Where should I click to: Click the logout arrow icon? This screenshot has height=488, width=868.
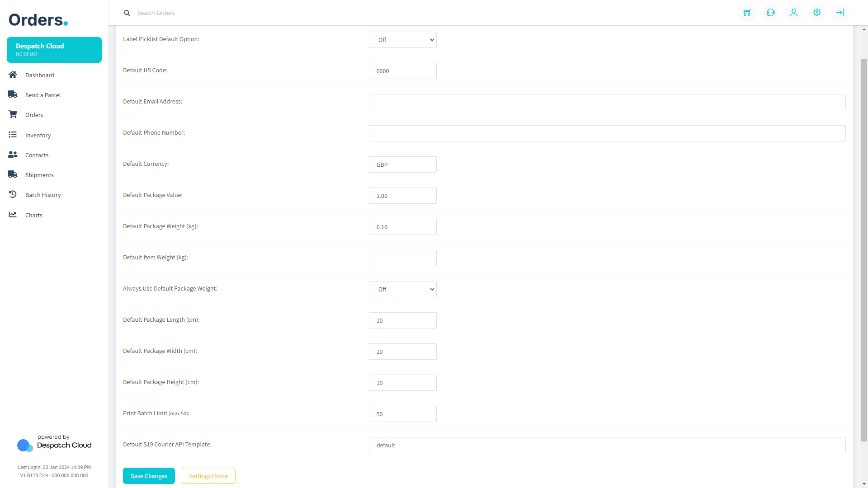(x=840, y=13)
